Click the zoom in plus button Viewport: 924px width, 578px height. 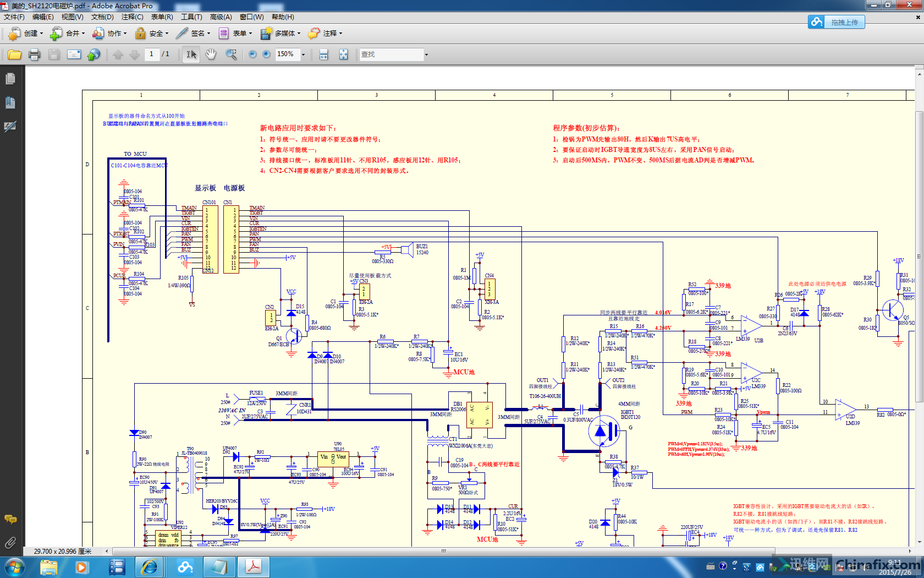point(266,54)
